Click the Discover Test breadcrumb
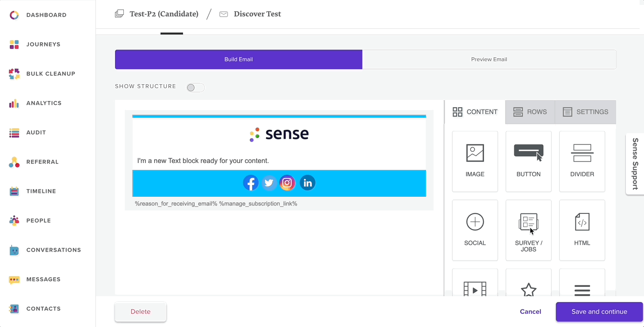This screenshot has height=327, width=644. pos(257,14)
